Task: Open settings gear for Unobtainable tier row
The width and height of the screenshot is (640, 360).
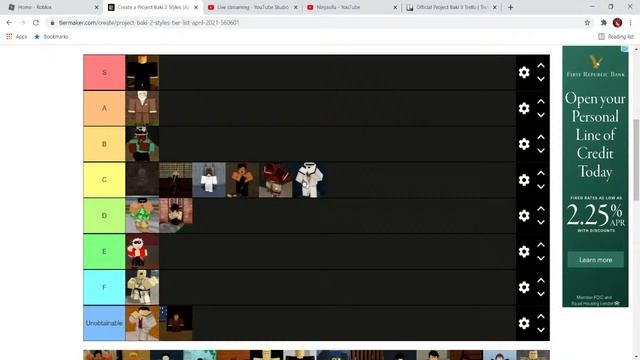Action: pyautogui.click(x=524, y=323)
